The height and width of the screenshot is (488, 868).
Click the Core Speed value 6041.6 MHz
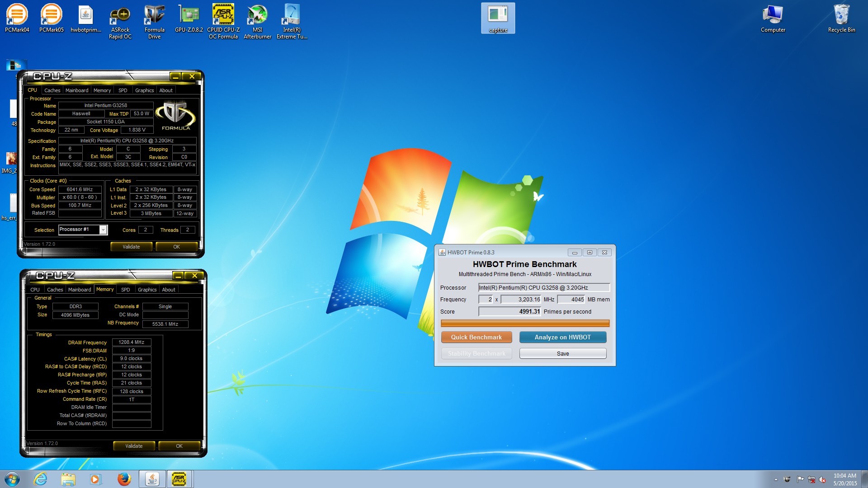tap(80, 189)
